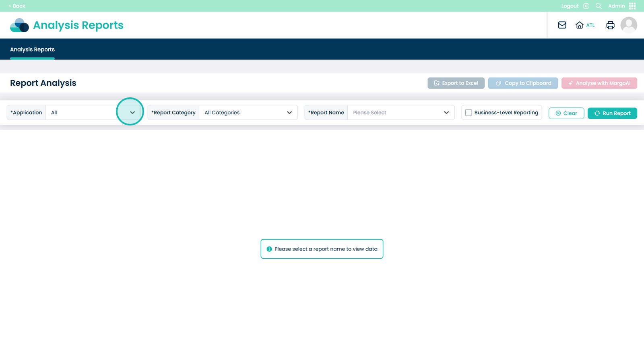Click Copy to Clipboard button
The width and height of the screenshot is (644, 362).
coord(523,83)
